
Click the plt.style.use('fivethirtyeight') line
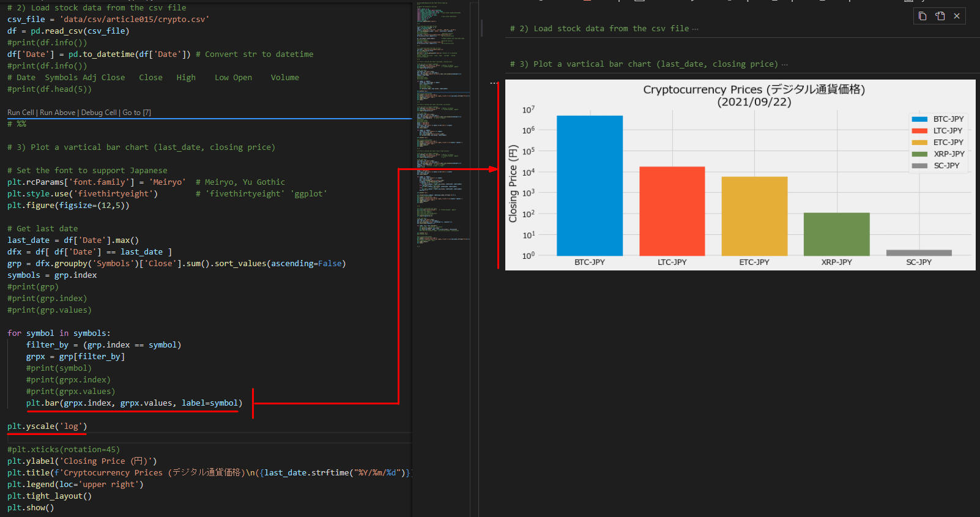[x=83, y=194]
